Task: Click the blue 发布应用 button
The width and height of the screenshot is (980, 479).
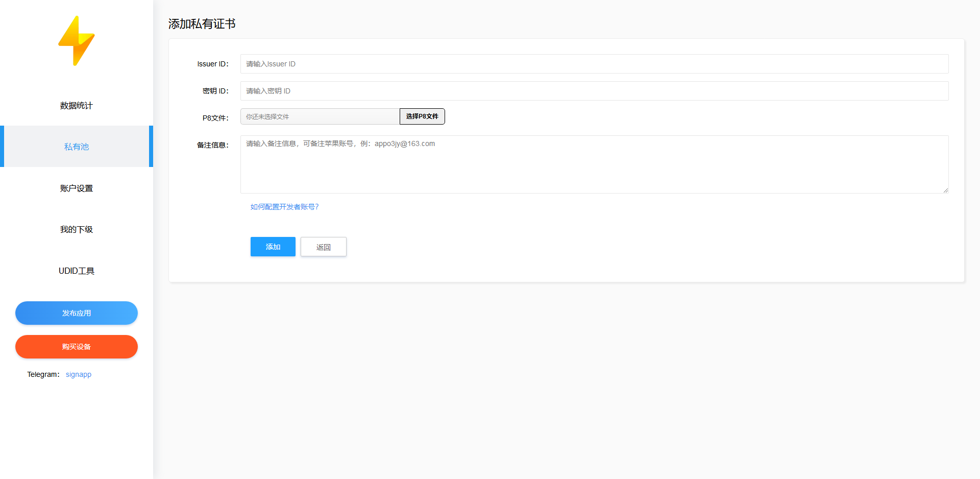Action: point(77,313)
